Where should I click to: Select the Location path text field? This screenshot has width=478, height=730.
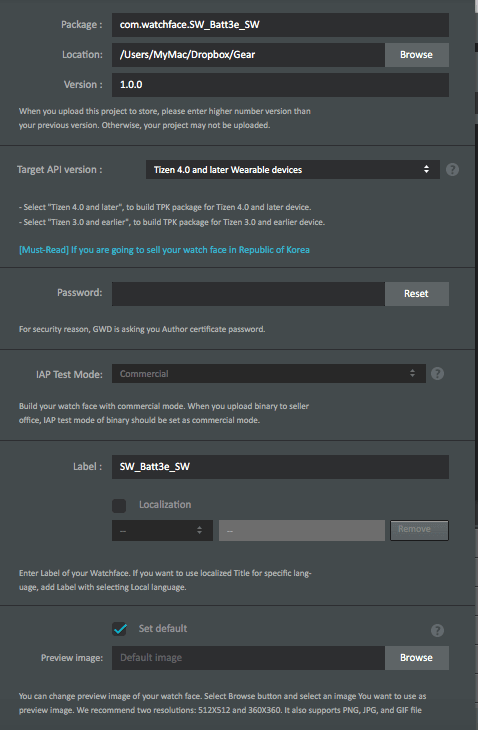248,55
